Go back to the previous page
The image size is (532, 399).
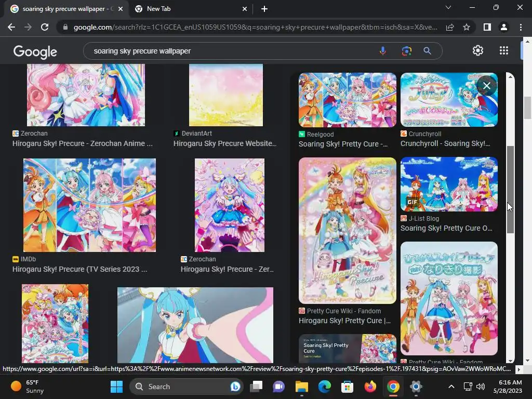(x=11, y=27)
